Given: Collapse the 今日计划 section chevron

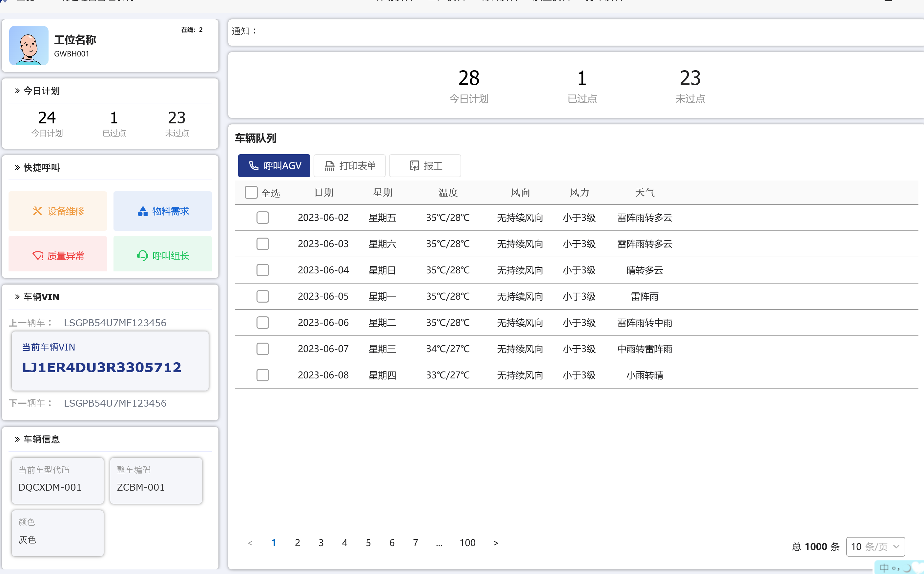Looking at the screenshot, I should tap(17, 91).
